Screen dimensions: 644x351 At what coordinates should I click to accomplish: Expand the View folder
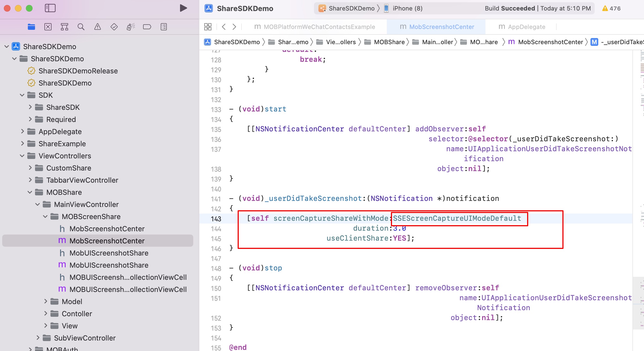45,326
